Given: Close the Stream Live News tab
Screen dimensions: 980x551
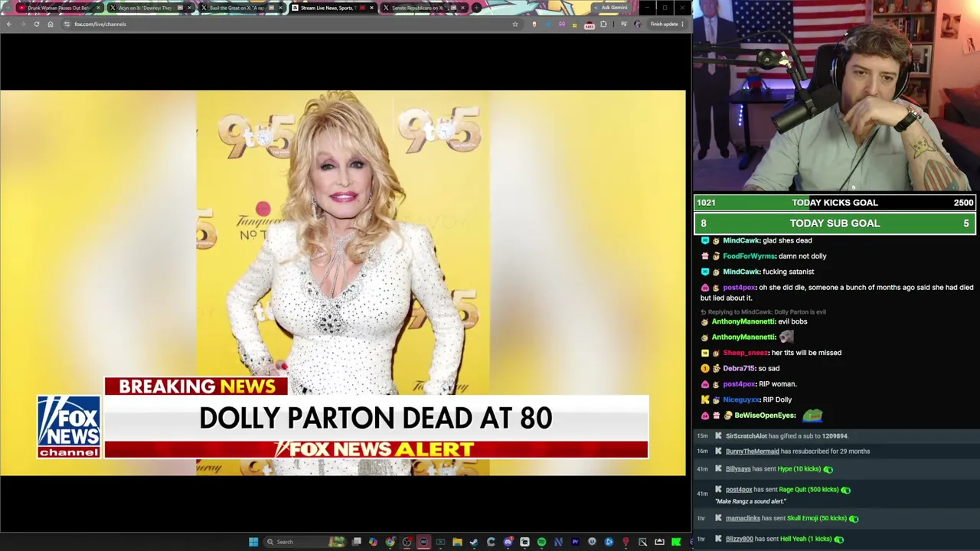Looking at the screenshot, I should [x=371, y=8].
